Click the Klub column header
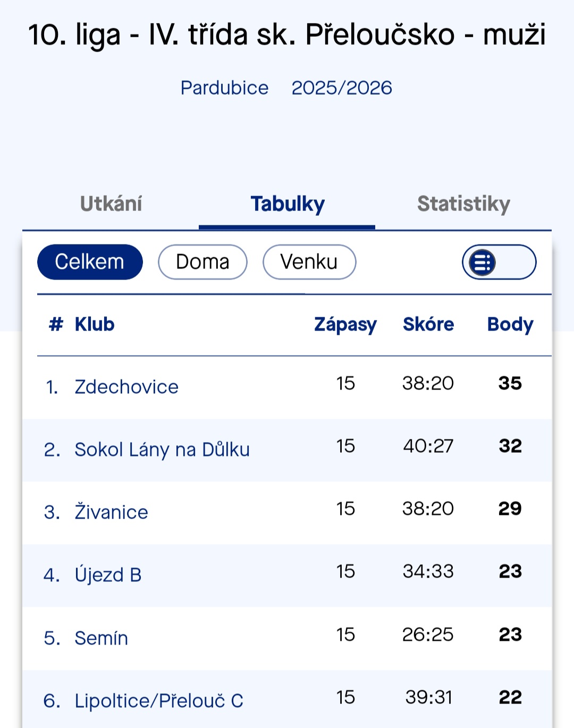 pos(95,324)
